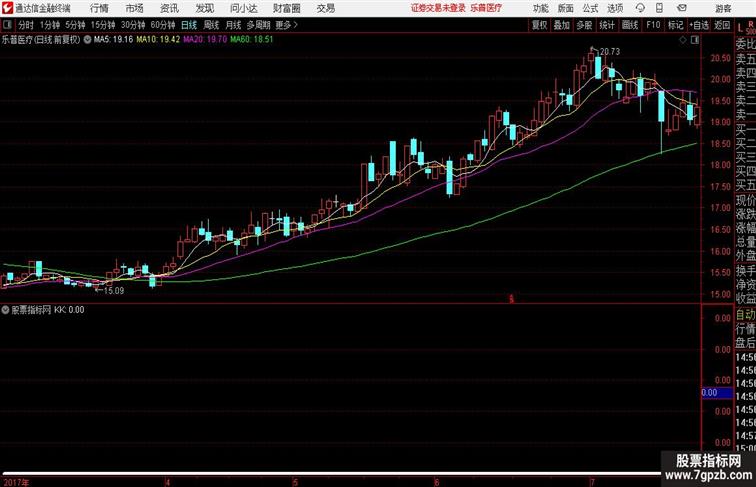
Task: Click the highlighted blue 0.00 axis value
Action: point(717,393)
